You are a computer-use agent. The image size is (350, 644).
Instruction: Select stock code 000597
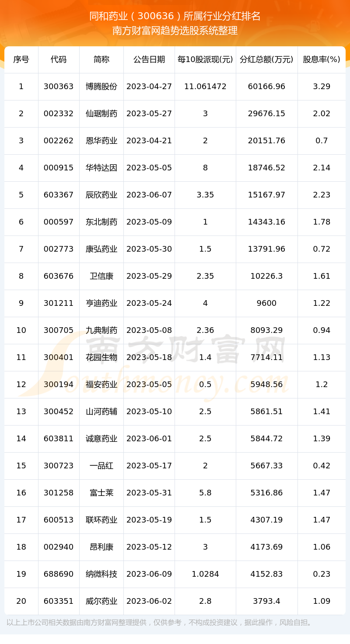pos(59,222)
